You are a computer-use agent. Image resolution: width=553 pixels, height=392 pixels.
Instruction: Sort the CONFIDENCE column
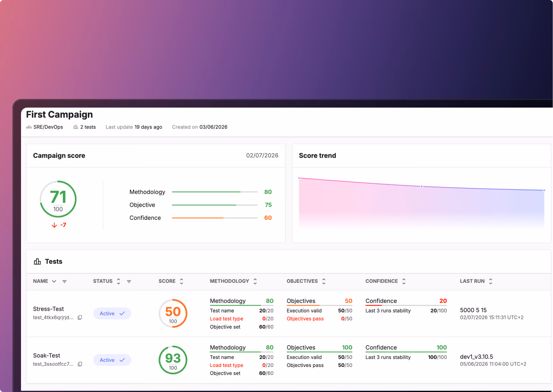[x=404, y=281]
